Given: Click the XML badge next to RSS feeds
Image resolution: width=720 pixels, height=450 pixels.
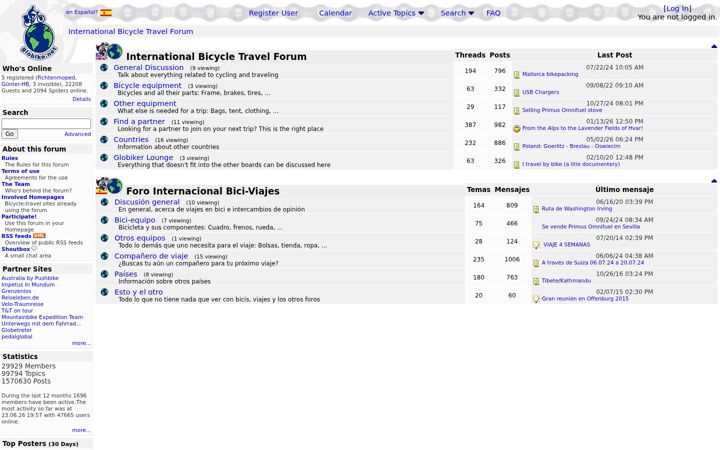Looking at the screenshot, I should pos(39,236).
